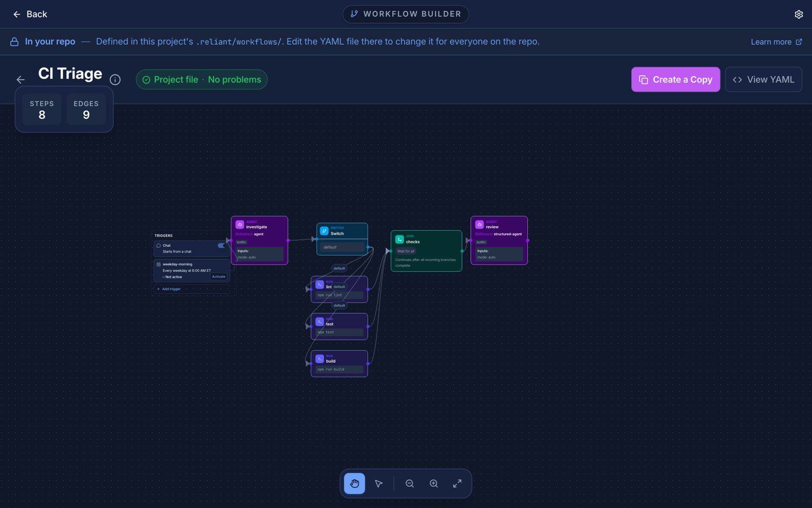Select the Switch default case row
The height and width of the screenshot is (508, 812).
[342, 247]
